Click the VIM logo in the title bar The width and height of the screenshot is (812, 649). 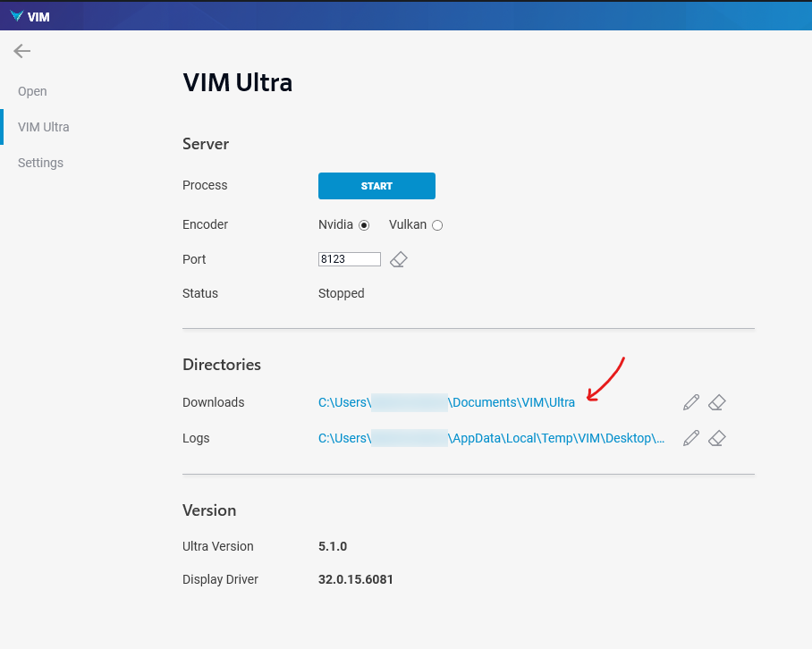pos(30,17)
